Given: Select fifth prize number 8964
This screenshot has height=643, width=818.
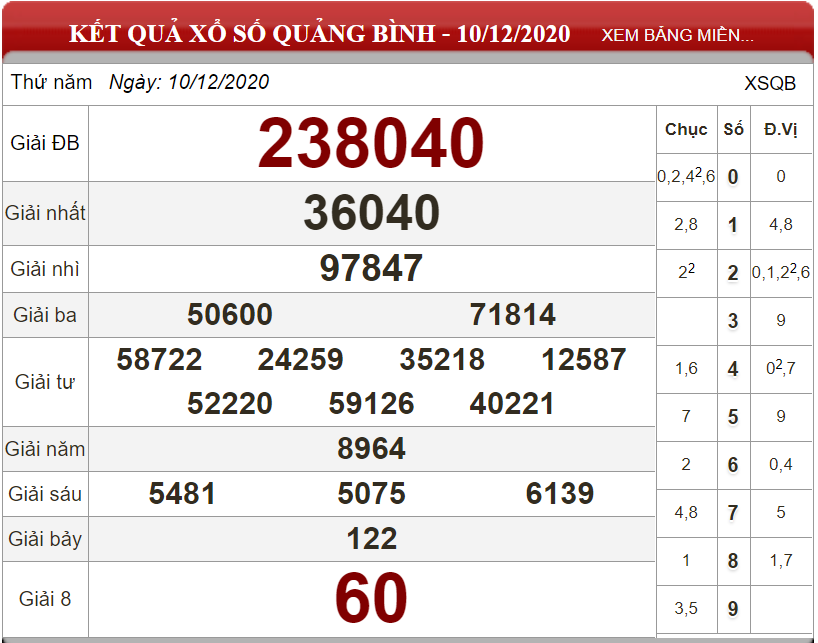Looking at the screenshot, I should coord(371,448).
